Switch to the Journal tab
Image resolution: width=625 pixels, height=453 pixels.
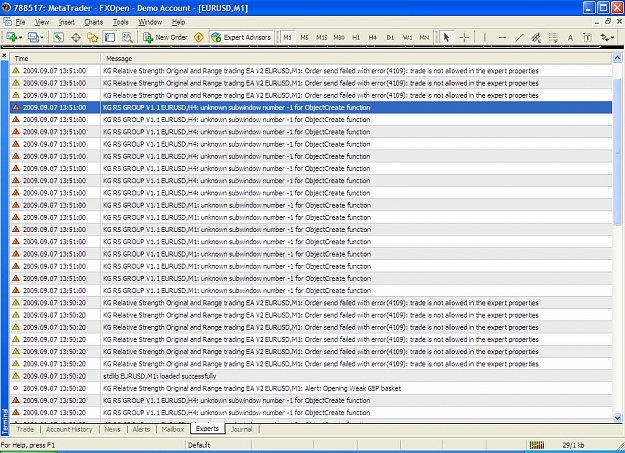(x=242, y=429)
